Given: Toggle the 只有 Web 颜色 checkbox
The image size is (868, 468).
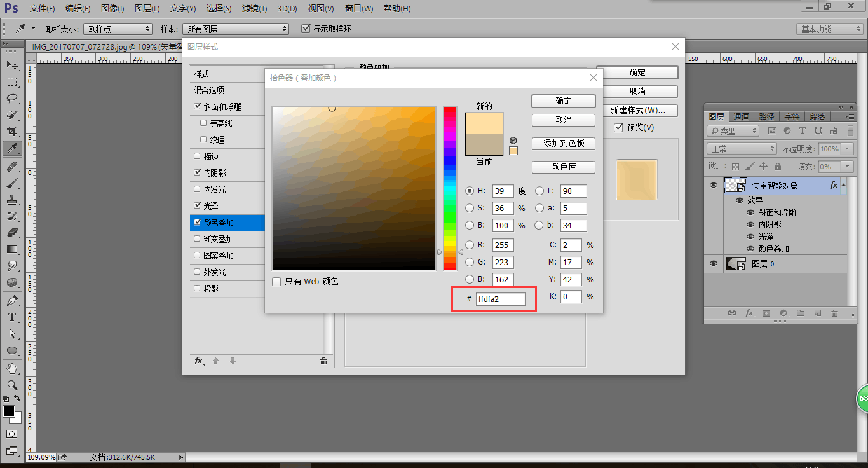Looking at the screenshot, I should click(276, 282).
